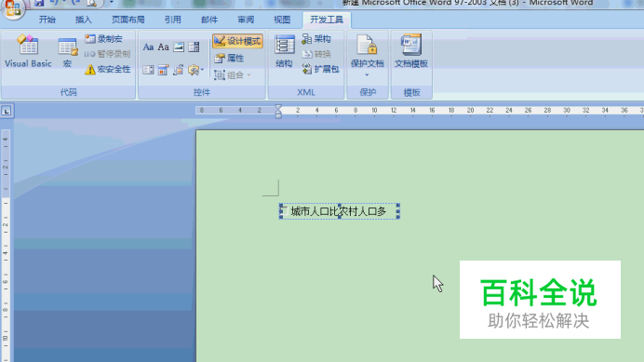The width and height of the screenshot is (644, 362).
Task: Expand the 保护文档 protect document menu
Action: 368,56
